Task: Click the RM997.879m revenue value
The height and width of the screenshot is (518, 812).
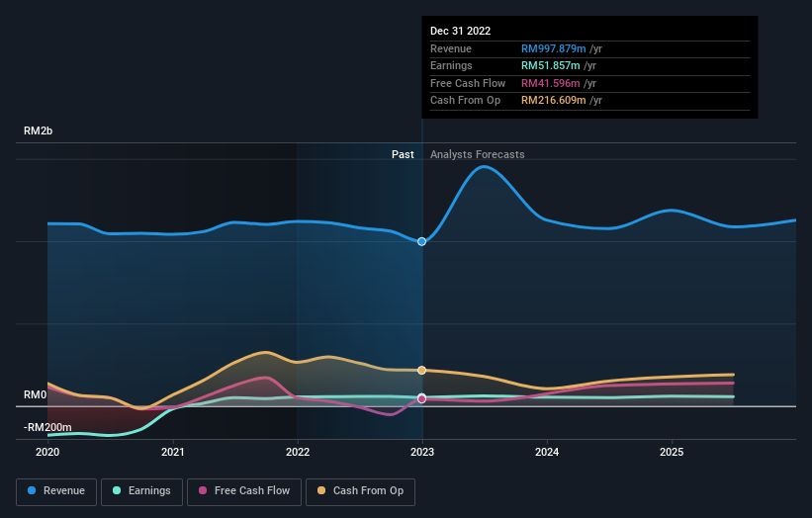Action: [553, 48]
